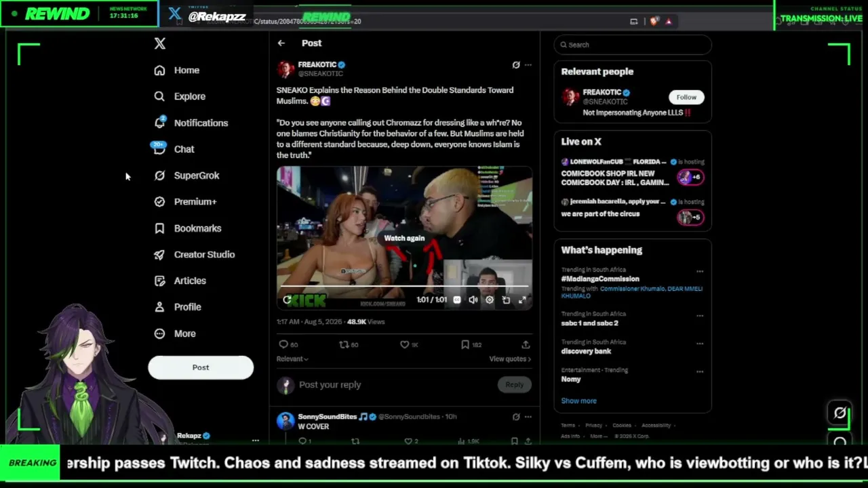Click the Creator Studio rocket icon
Image resolution: width=868 pixels, height=488 pixels.
pos(159,255)
